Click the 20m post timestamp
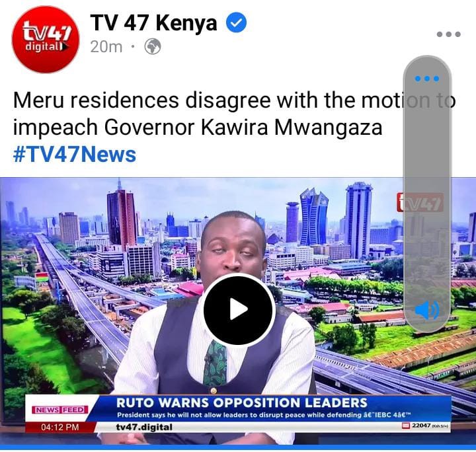 point(106,47)
